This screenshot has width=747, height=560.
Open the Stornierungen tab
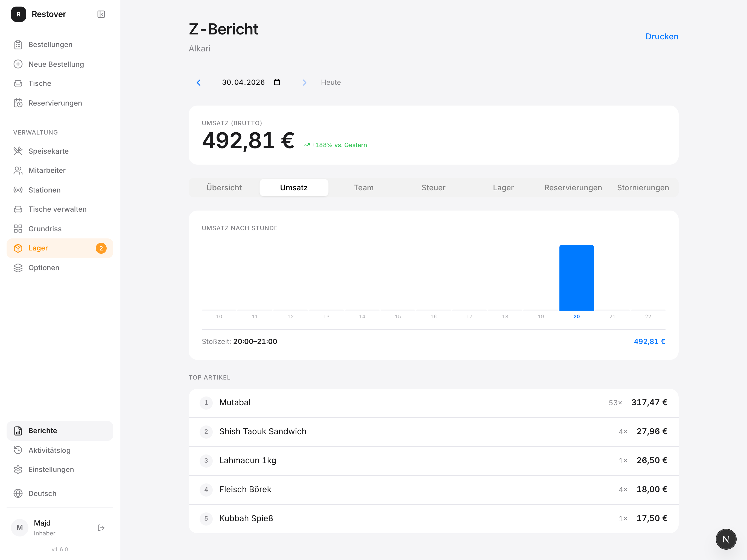pyautogui.click(x=643, y=188)
